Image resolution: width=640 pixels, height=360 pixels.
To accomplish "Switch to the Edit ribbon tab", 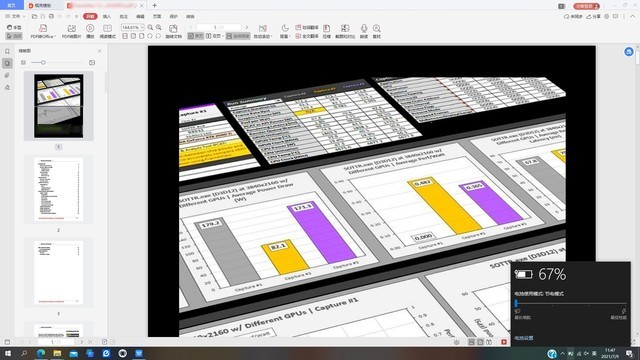I will (x=140, y=16).
